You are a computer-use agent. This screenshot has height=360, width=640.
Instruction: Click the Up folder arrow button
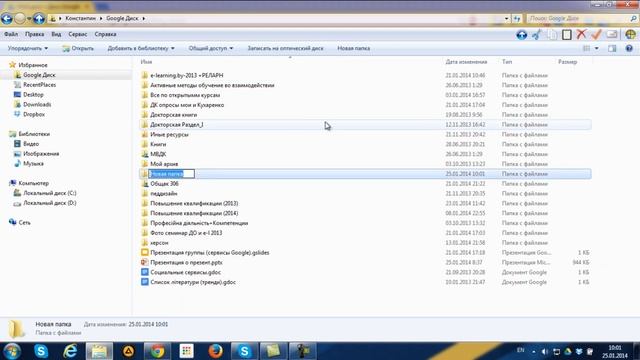click(39, 18)
